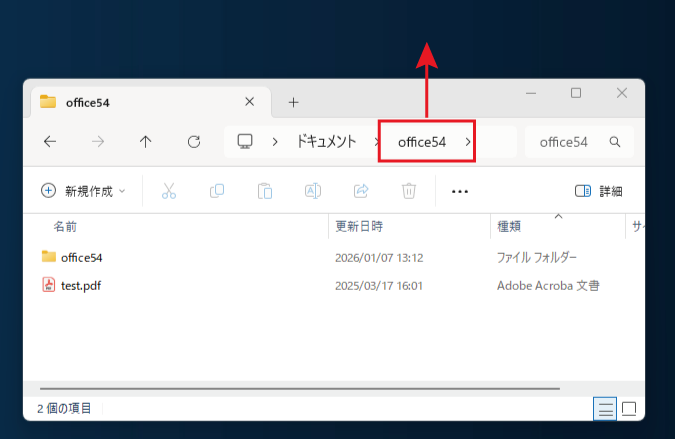Screen dimensions: 675x439
Task: Click the Delete trash can icon
Action: pos(409,191)
